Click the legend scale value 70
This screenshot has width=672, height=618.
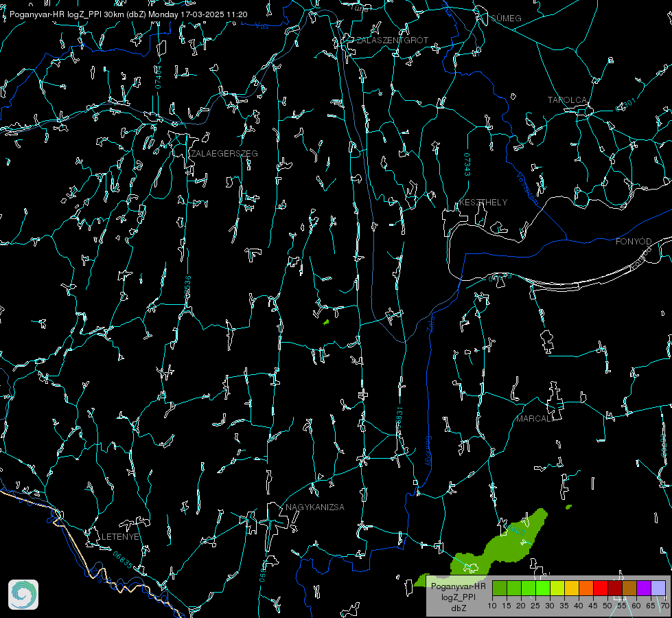tap(665, 606)
